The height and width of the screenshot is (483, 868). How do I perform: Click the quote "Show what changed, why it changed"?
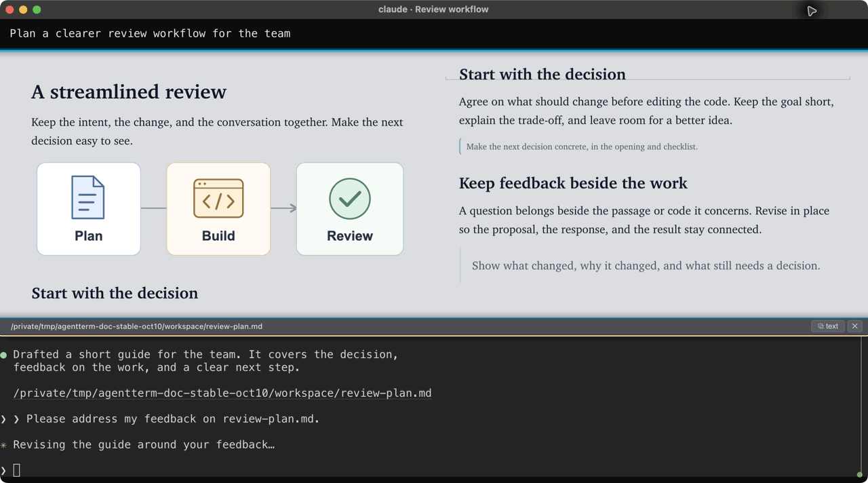pyautogui.click(x=646, y=265)
